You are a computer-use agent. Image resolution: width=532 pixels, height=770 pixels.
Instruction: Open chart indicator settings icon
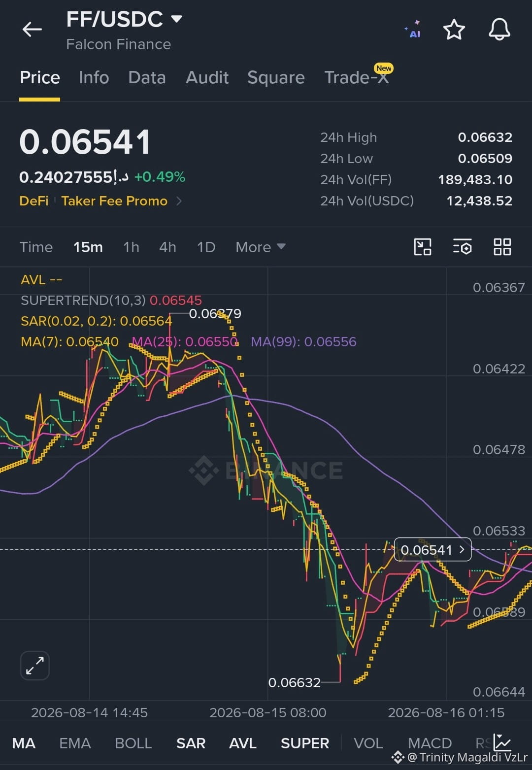pos(462,247)
